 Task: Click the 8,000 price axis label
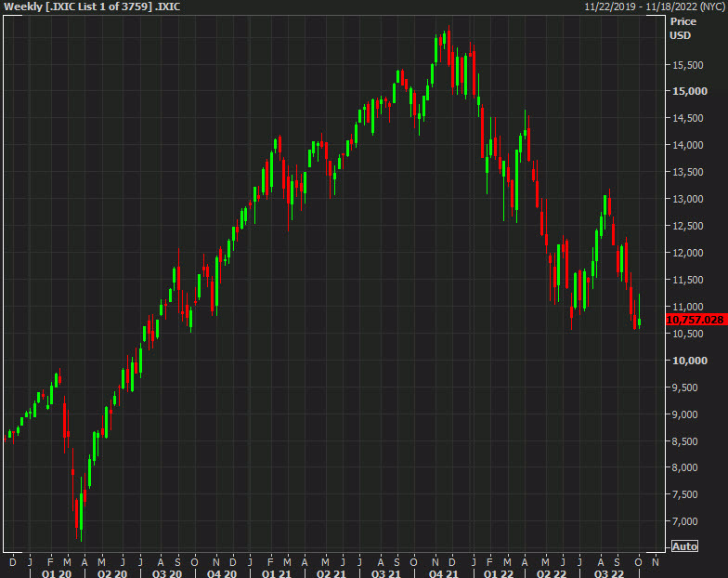685,467
